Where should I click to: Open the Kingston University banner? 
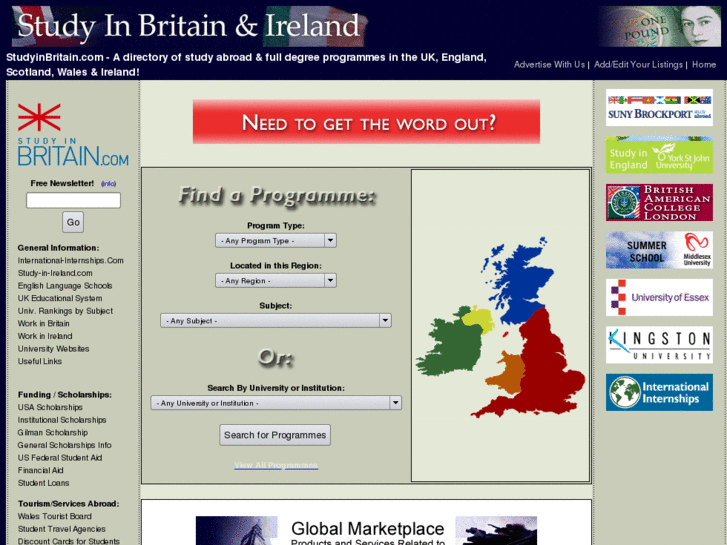click(x=659, y=345)
